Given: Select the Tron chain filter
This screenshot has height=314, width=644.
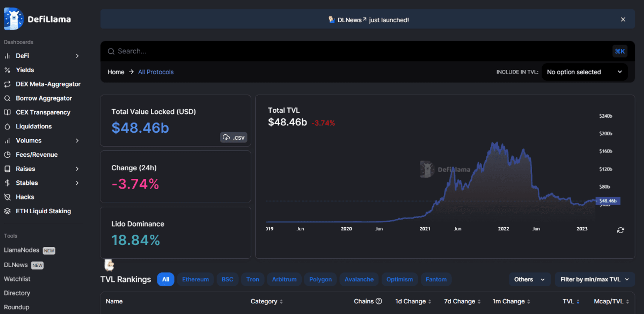Looking at the screenshot, I should [253, 279].
